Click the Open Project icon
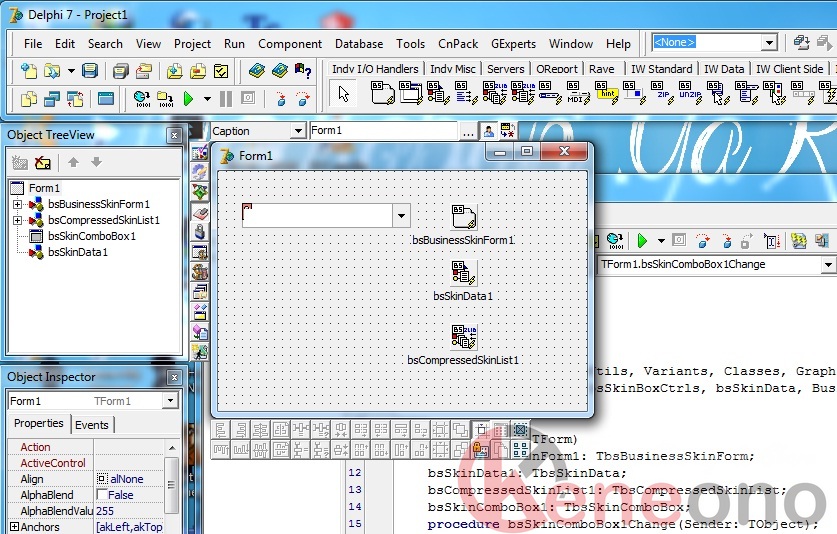This screenshot has height=534, width=837. coord(144,70)
